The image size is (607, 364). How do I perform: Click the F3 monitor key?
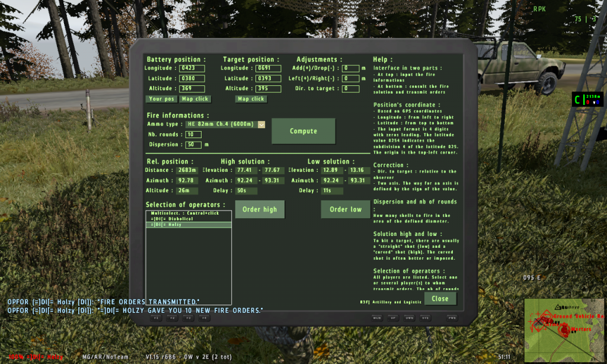tap(188, 318)
